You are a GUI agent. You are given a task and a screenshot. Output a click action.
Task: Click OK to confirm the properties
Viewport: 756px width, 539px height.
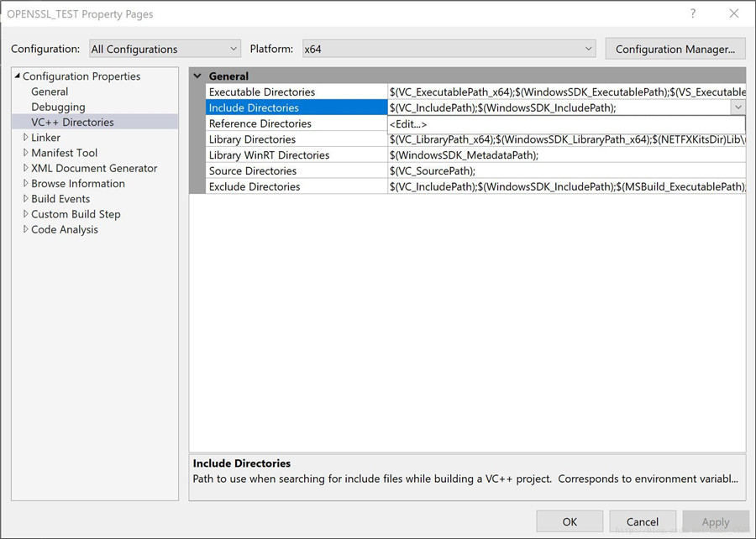click(570, 521)
